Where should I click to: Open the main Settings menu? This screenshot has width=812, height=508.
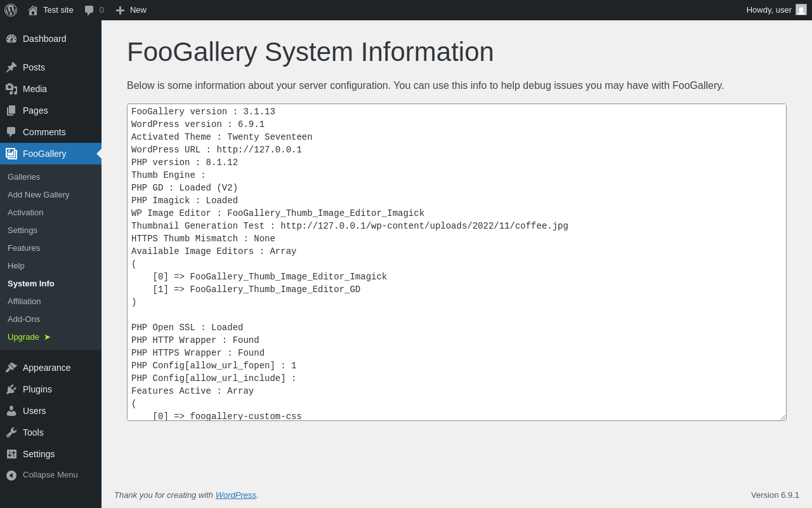[x=51, y=454]
